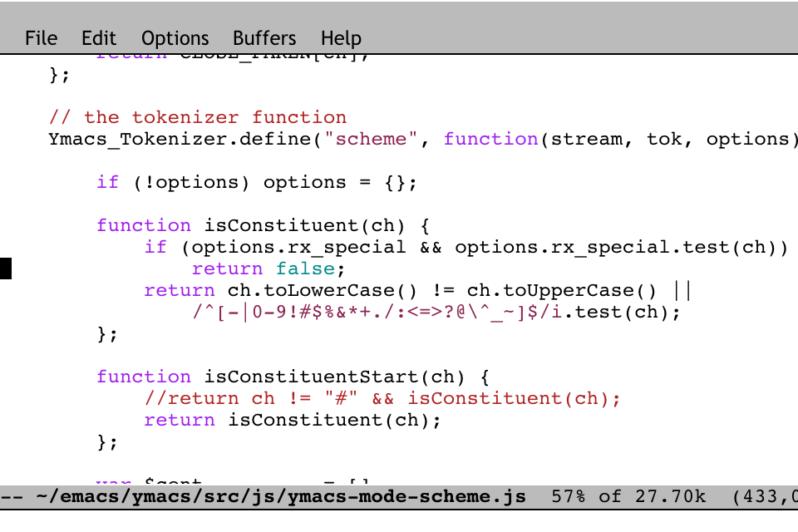Viewport: 798px width, 532px height.
Task: Open the Buffers menu
Action: [x=264, y=38]
